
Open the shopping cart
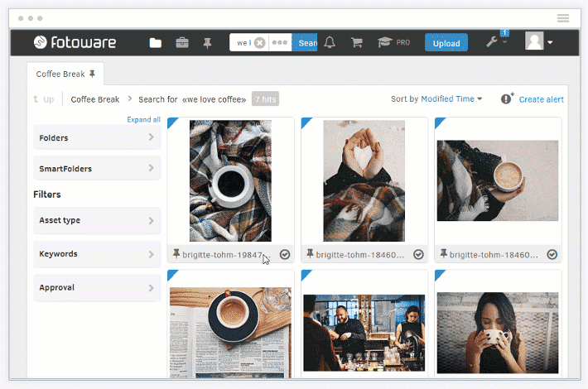pos(357,43)
